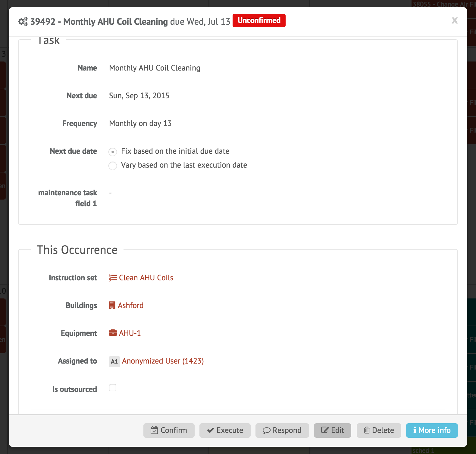Click the A1 avatar badge

click(x=114, y=361)
